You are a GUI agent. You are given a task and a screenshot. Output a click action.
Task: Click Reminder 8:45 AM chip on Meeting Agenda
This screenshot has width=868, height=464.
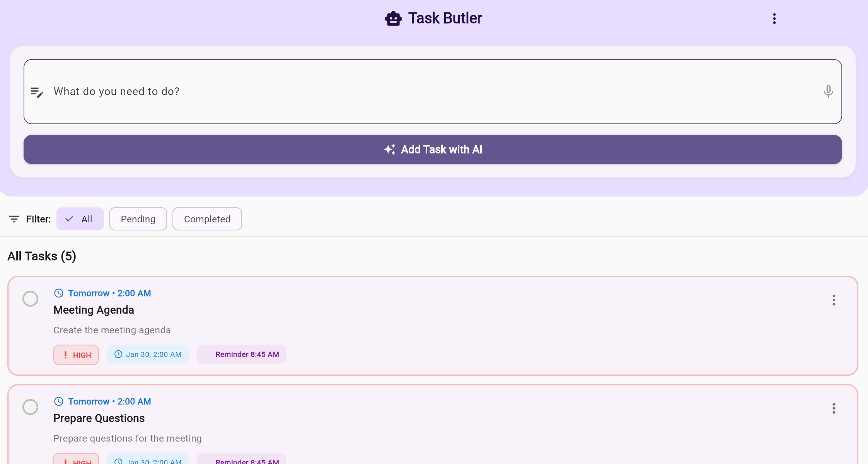tap(241, 355)
